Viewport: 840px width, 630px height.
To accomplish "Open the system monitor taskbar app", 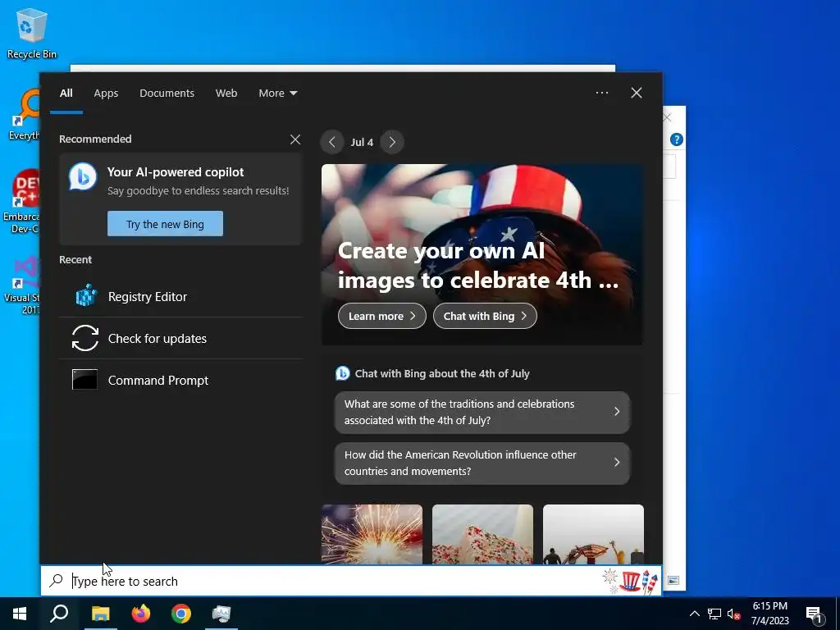I will coord(221,614).
